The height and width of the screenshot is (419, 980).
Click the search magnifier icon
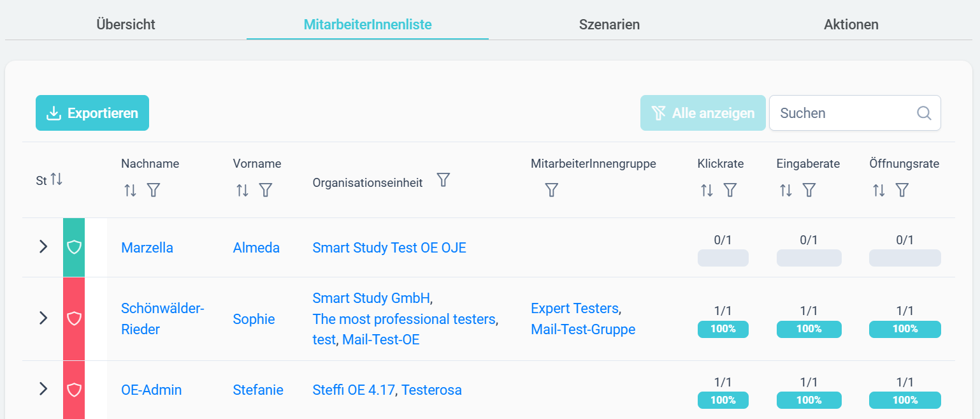click(x=924, y=113)
